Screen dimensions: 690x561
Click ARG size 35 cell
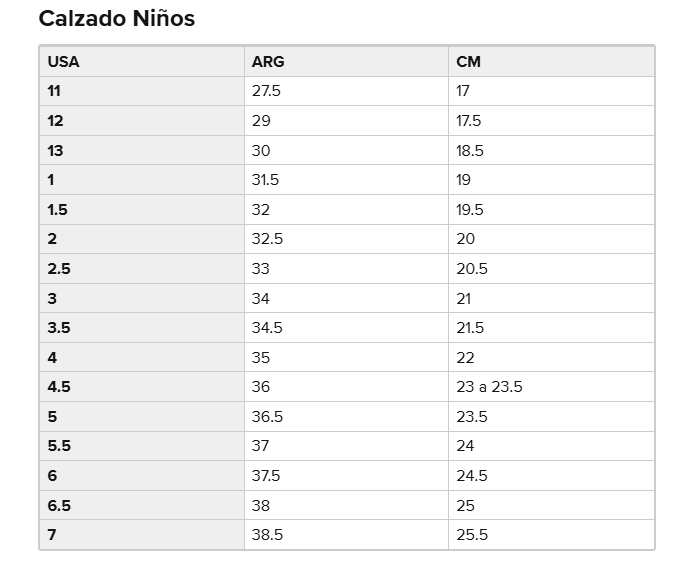click(261, 357)
